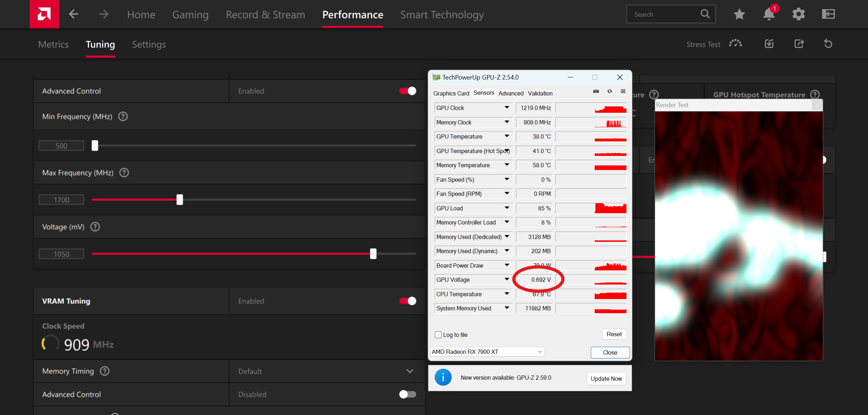Open favorites star icon
The height and width of the screenshot is (415, 868).
(x=739, y=14)
